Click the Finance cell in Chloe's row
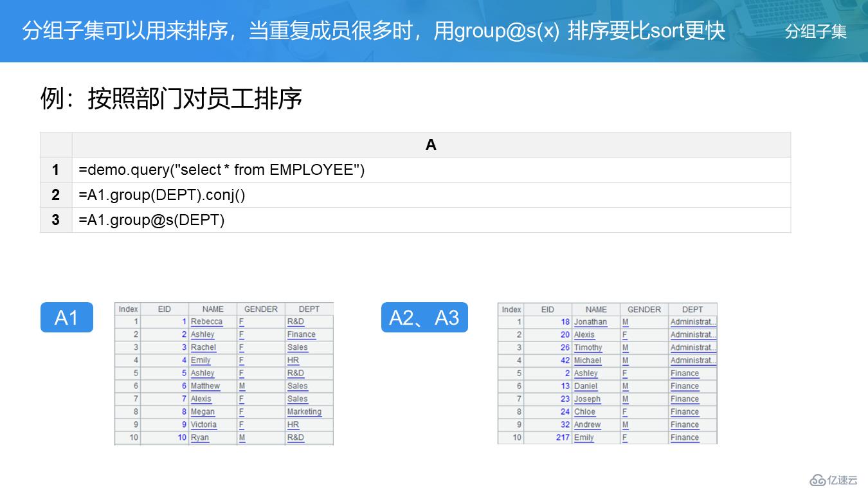 pos(692,411)
